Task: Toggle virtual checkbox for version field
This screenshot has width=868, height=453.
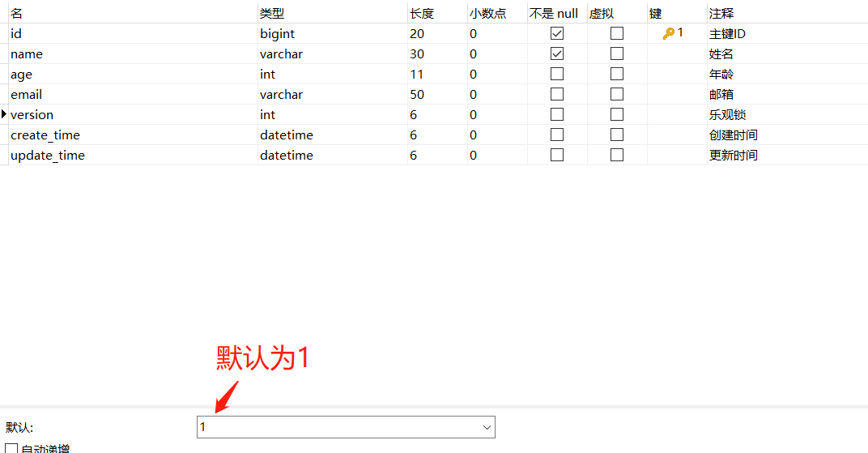Action: coord(617,114)
